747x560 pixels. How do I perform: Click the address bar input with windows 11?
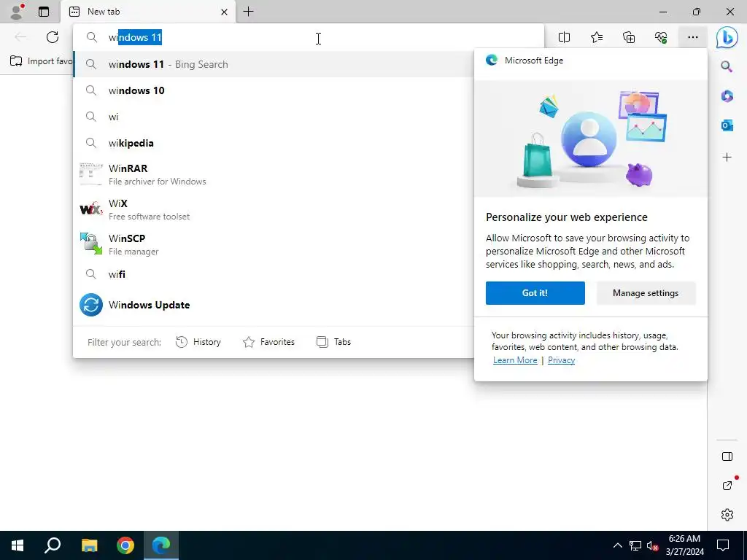tap(309, 38)
